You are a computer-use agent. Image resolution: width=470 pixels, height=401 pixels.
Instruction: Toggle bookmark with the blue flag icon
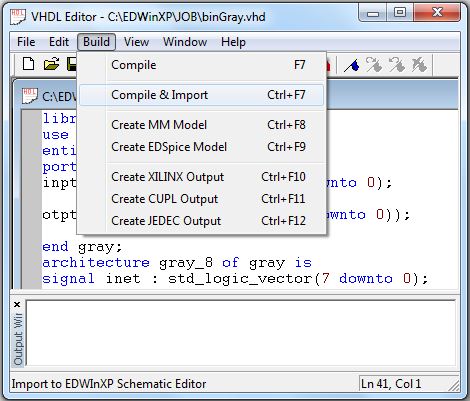[x=352, y=65]
